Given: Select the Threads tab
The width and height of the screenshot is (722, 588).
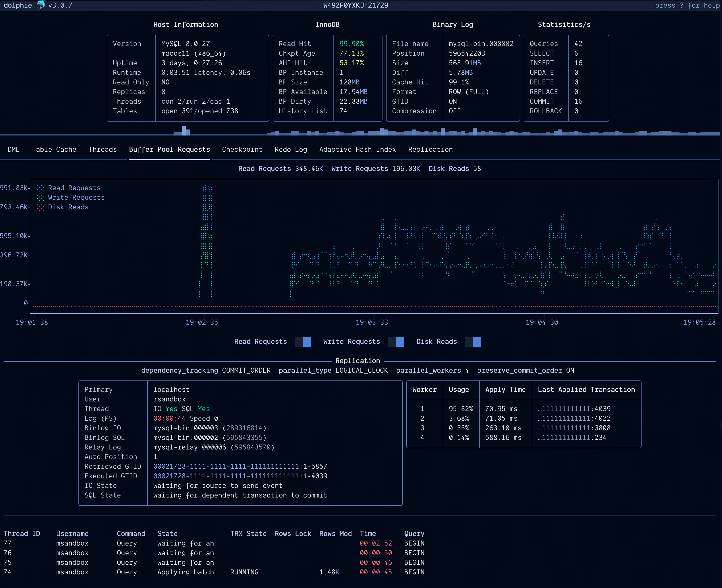Looking at the screenshot, I should [103, 149].
